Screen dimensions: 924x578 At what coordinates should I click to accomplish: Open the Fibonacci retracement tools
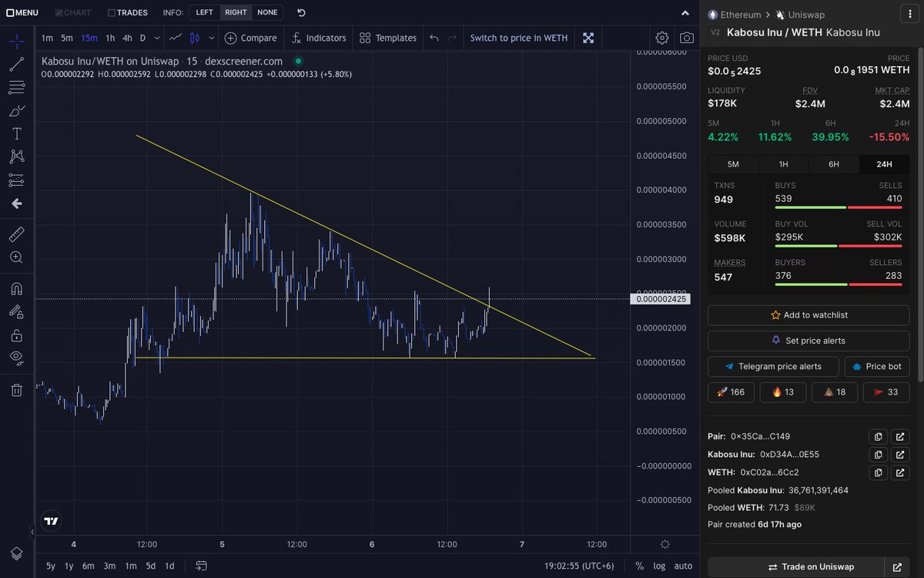(16, 87)
